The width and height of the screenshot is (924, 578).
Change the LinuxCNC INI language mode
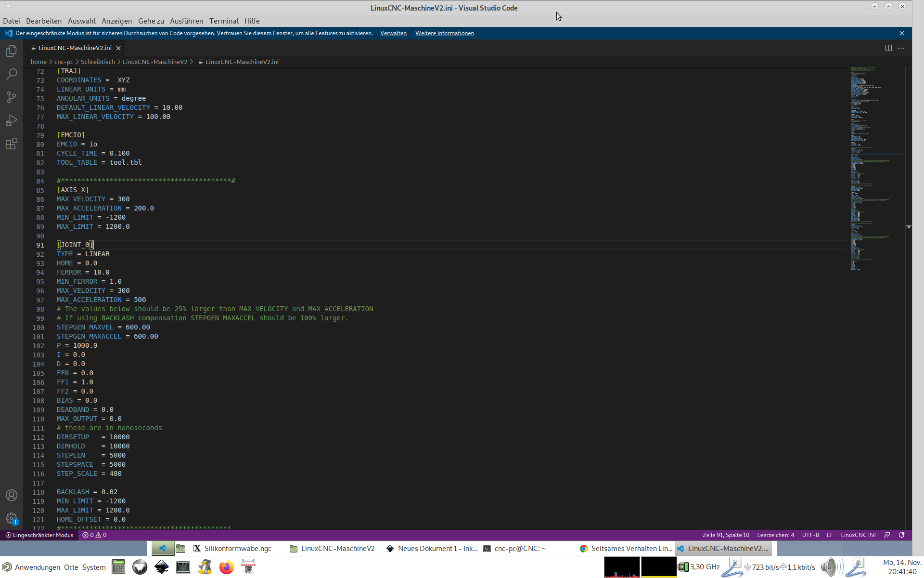(858, 535)
